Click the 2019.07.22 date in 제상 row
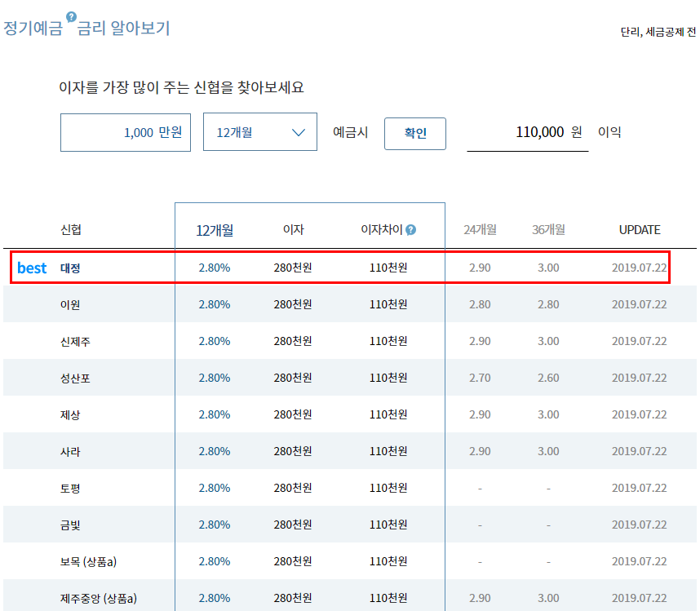Screen dimensions: 700x611 (640, 414)
